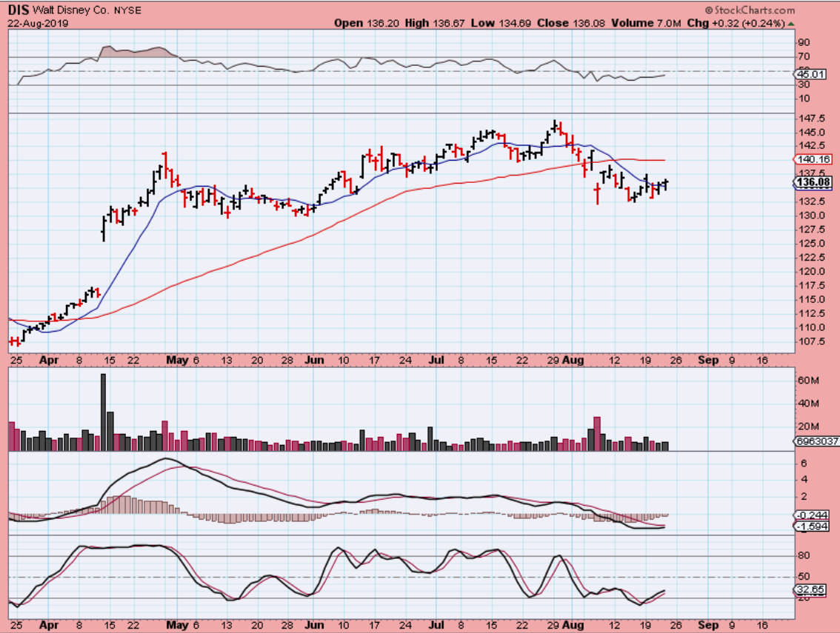The image size is (840, 633).
Task: Click the 20M volume axis label
Action: pyautogui.click(x=808, y=426)
